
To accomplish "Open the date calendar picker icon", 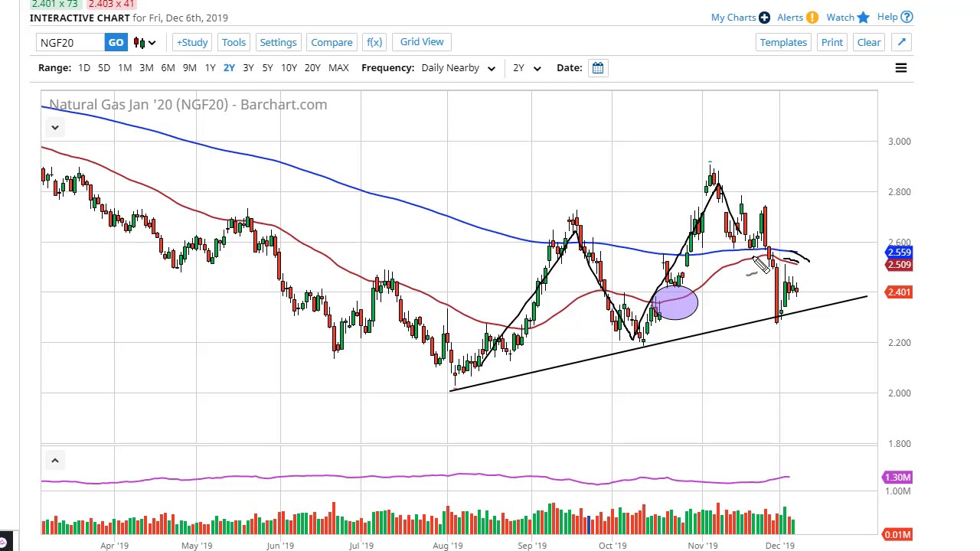I will coord(598,68).
